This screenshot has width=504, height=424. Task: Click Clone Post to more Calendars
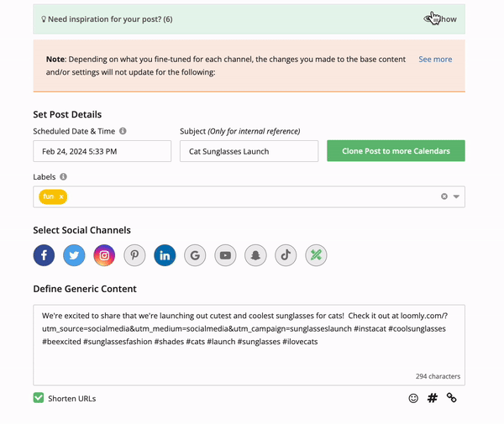(396, 151)
